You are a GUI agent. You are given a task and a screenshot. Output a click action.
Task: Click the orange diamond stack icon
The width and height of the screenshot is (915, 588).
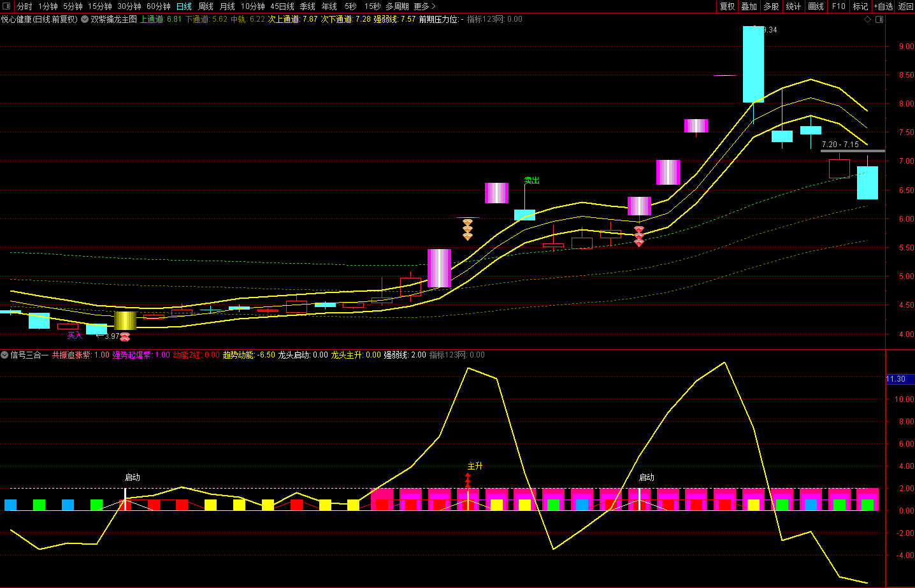(x=468, y=229)
